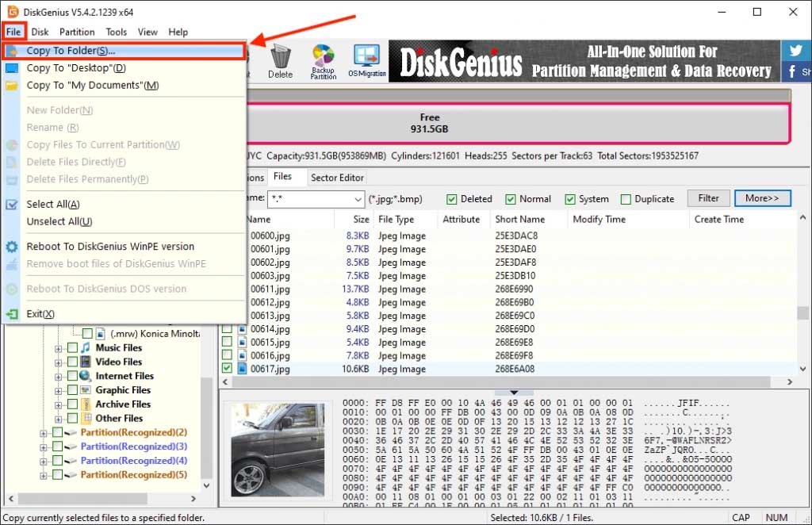Screen dimensions: 812x525
Task: Switch to the Sector Editor tab
Action: [x=337, y=178]
